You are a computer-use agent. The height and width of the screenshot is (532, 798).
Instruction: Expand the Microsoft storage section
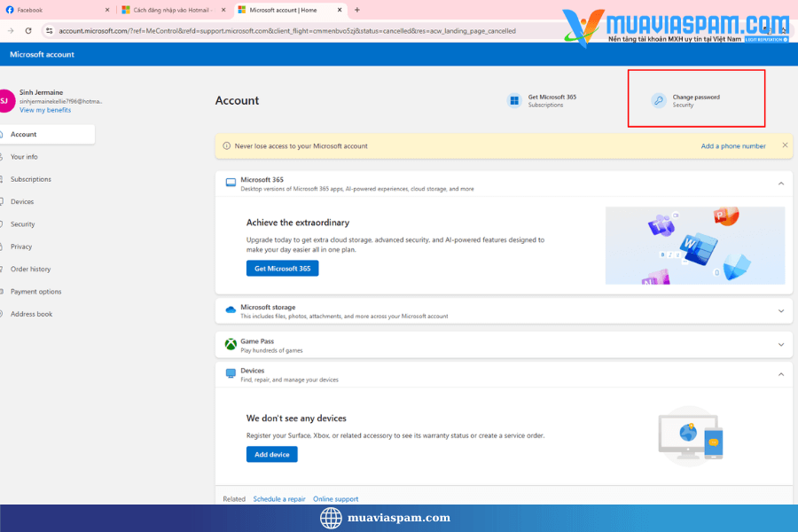coord(781,311)
